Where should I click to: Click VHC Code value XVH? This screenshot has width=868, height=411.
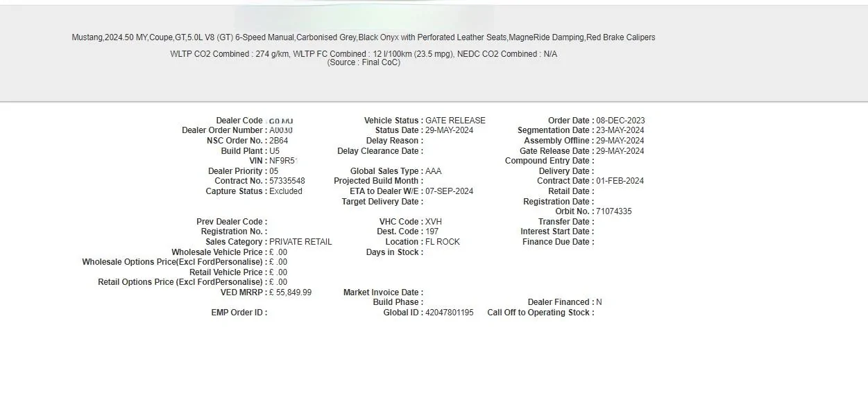coord(434,222)
